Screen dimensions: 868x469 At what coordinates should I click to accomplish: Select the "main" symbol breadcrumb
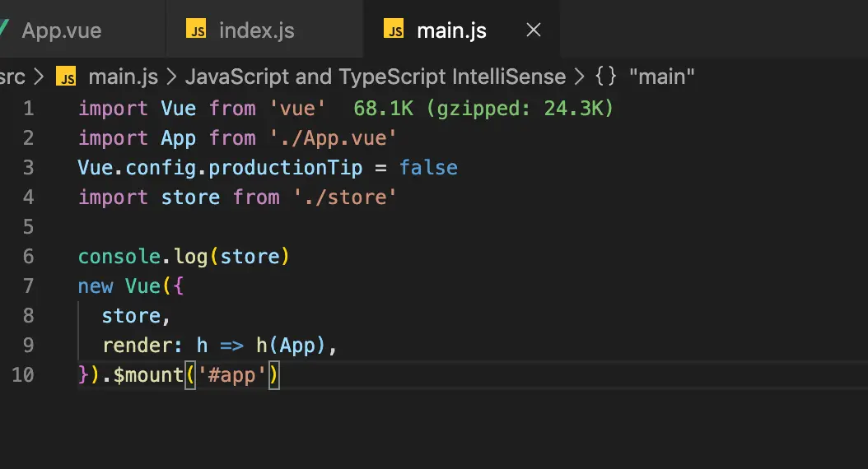[x=662, y=77]
